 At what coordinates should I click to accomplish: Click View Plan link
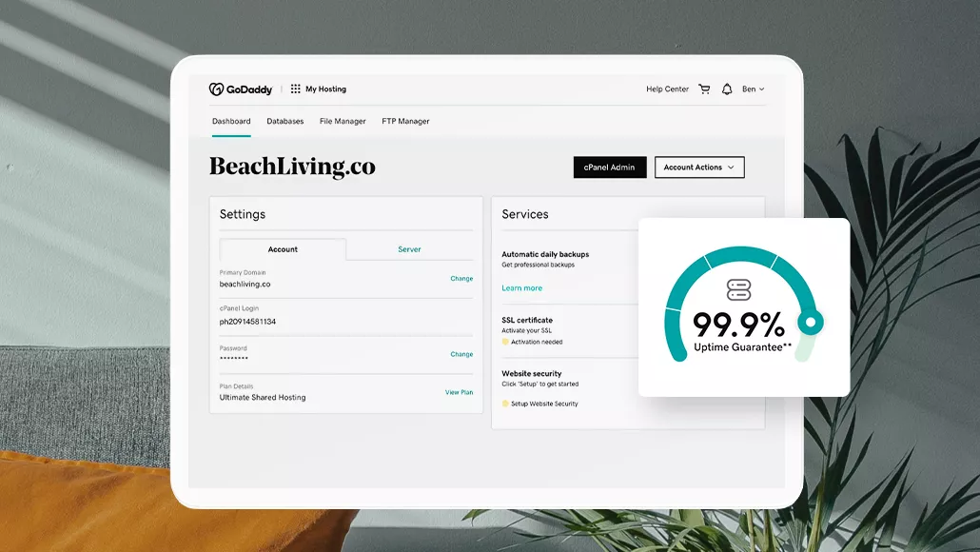[459, 393]
